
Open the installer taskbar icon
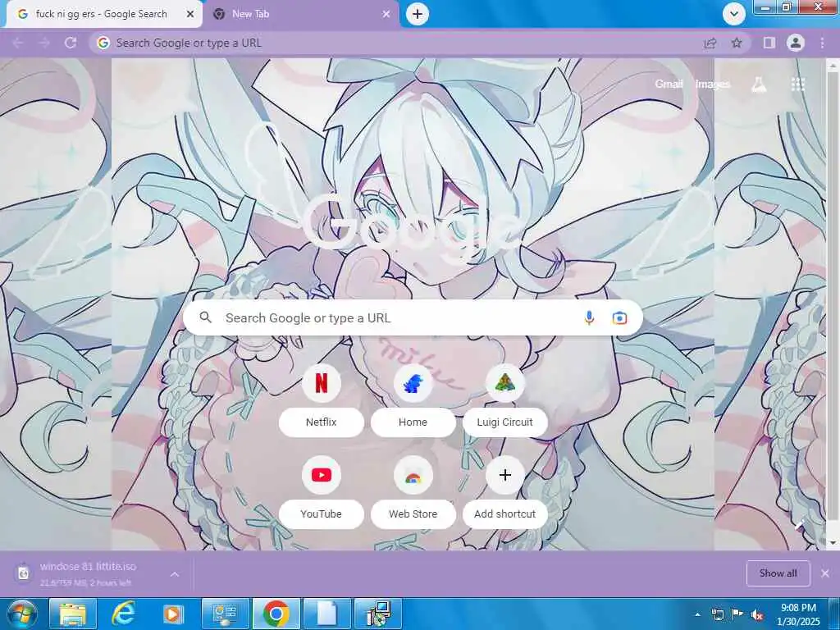(x=378, y=614)
